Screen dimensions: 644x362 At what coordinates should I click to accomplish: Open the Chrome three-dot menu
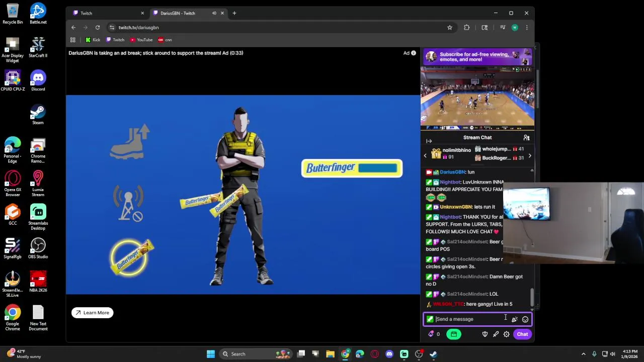527,28
